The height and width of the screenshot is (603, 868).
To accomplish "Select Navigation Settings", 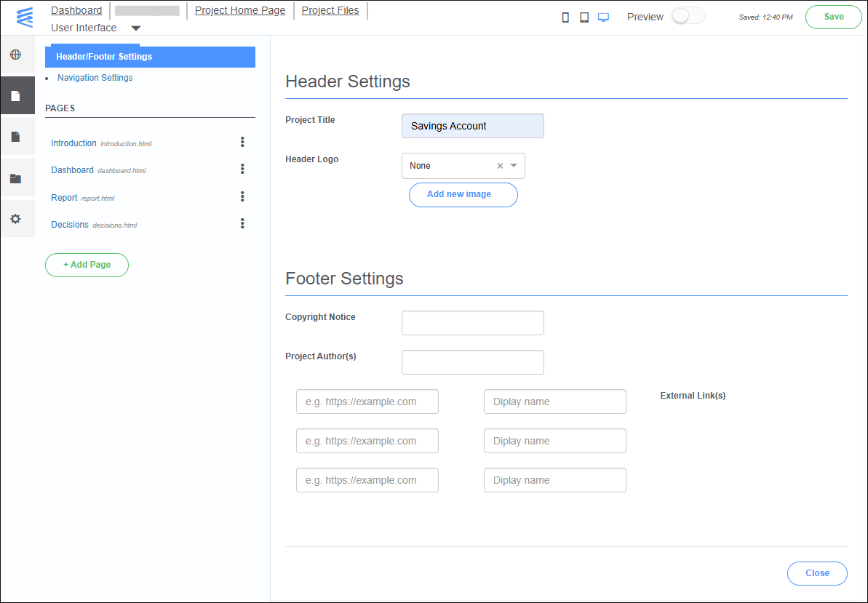I will click(95, 77).
